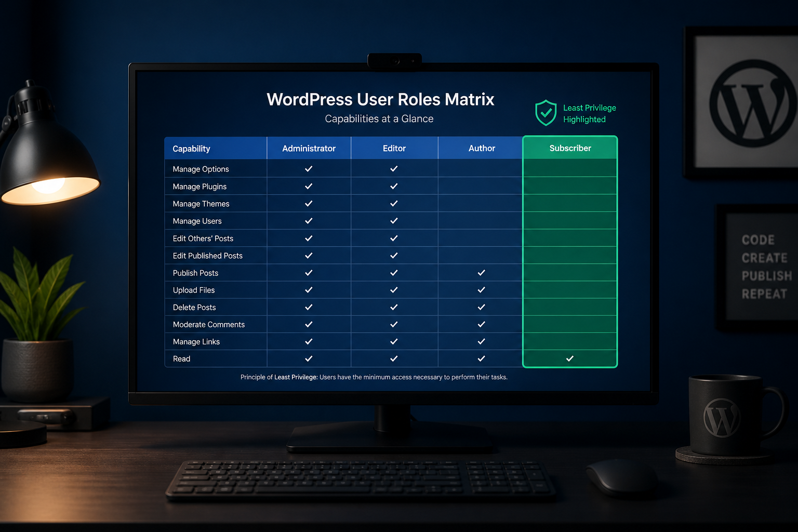The height and width of the screenshot is (532, 798).
Task: Click Administrator checkmark in Edit Published Posts row
Action: tap(309, 256)
